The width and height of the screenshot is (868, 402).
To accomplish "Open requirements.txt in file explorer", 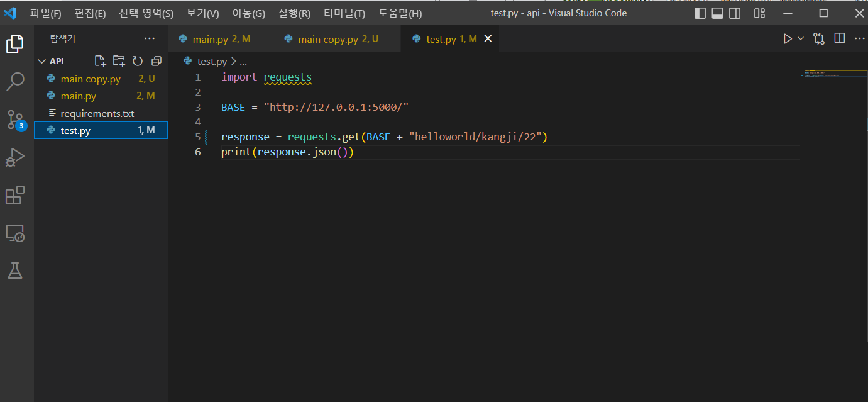I will pyautogui.click(x=101, y=113).
